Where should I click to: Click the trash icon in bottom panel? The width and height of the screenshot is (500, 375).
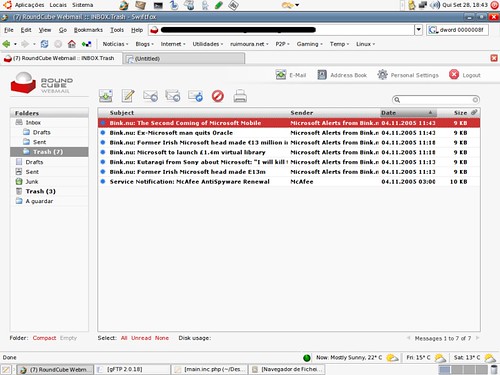[x=494, y=369]
